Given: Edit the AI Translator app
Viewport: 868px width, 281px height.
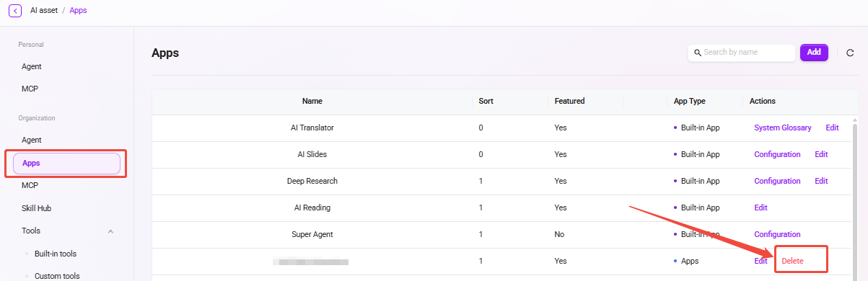Looking at the screenshot, I should 832,128.
